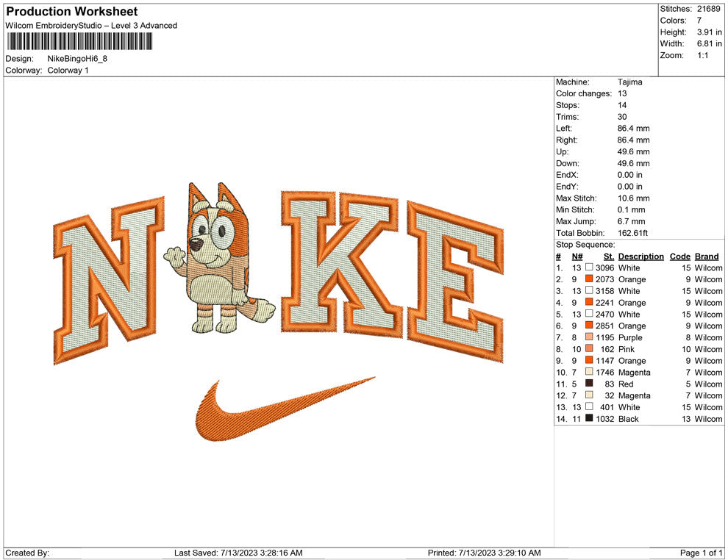This screenshot has height=560, width=728.
Task: Select the Purple row's color swatch
Action: tap(589, 337)
